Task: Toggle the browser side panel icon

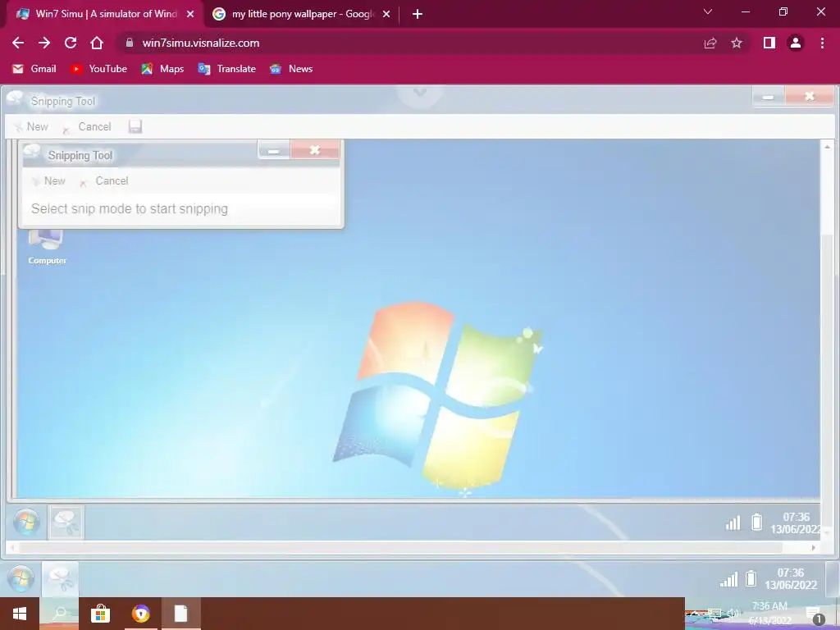Action: point(769,43)
